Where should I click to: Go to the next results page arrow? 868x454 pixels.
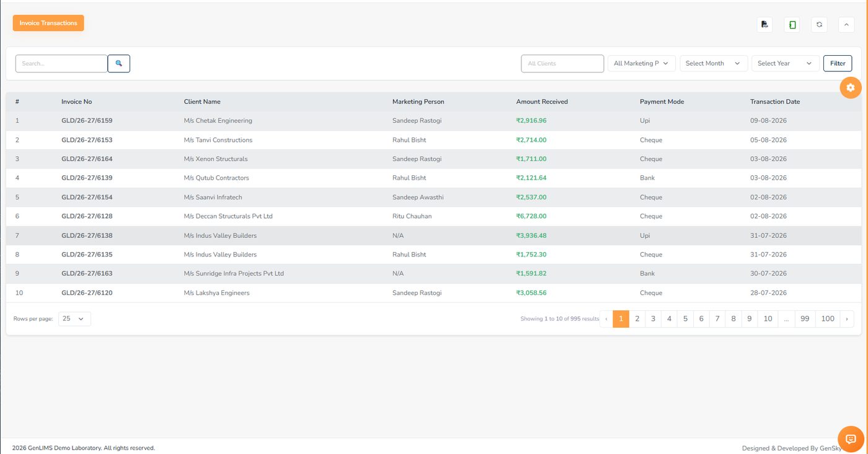846,319
